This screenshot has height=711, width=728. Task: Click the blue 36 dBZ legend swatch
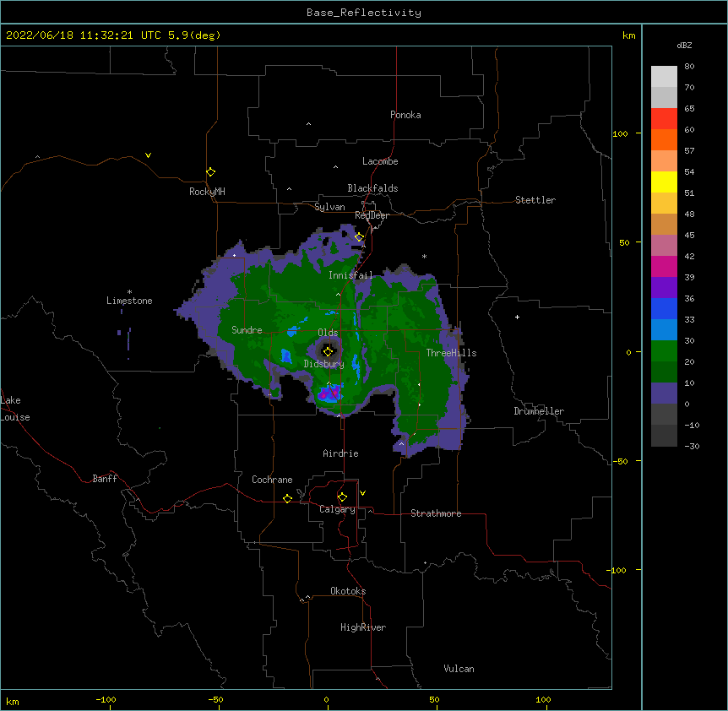664,308
